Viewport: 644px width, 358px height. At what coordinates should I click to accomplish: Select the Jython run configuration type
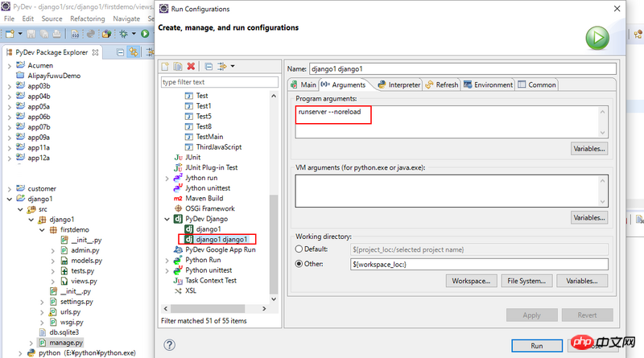(x=201, y=178)
